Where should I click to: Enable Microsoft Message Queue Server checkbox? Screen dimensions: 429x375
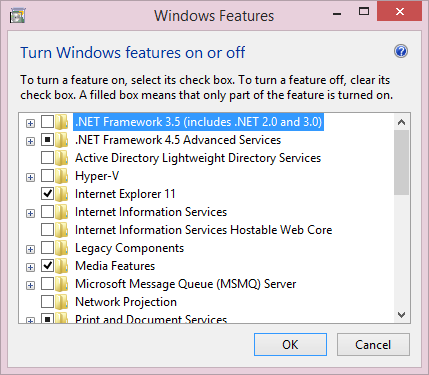click(47, 284)
